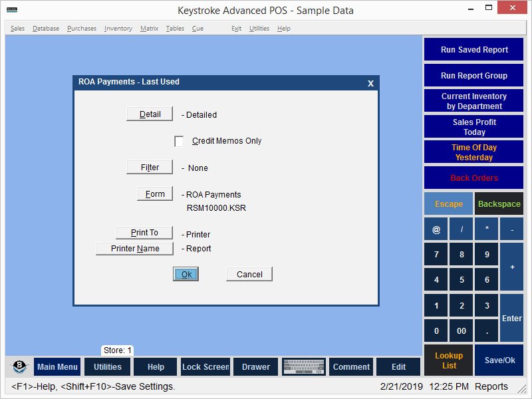The image size is (532, 399).
Task: Click the 2/21/2019 date in status bar
Action: pos(402,386)
